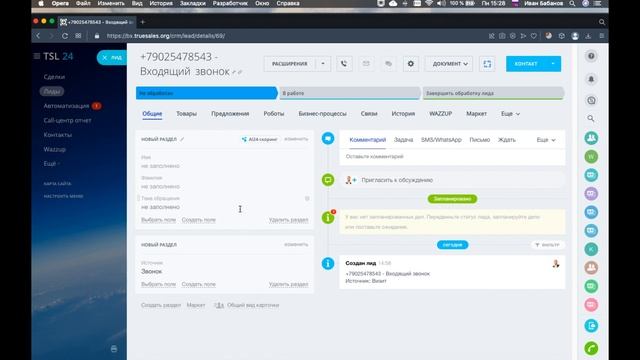Screen dimensions: 640x360
Task: Open the Бизнес-процессы tab
Action: coord(322,114)
